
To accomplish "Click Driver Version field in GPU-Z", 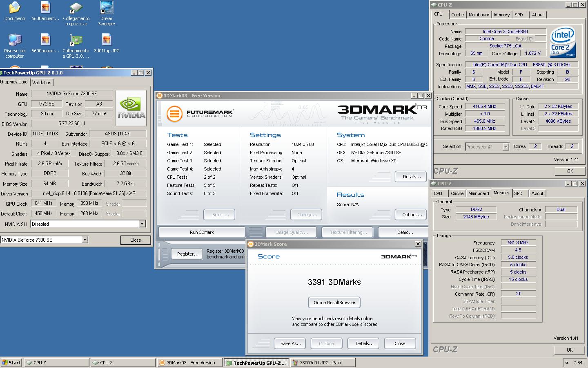I will [x=89, y=193].
